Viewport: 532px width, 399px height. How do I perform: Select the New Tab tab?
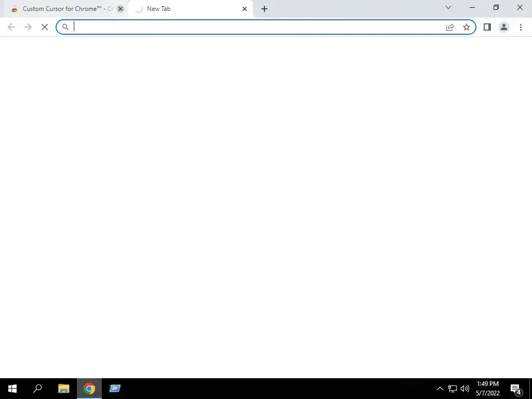(x=191, y=9)
